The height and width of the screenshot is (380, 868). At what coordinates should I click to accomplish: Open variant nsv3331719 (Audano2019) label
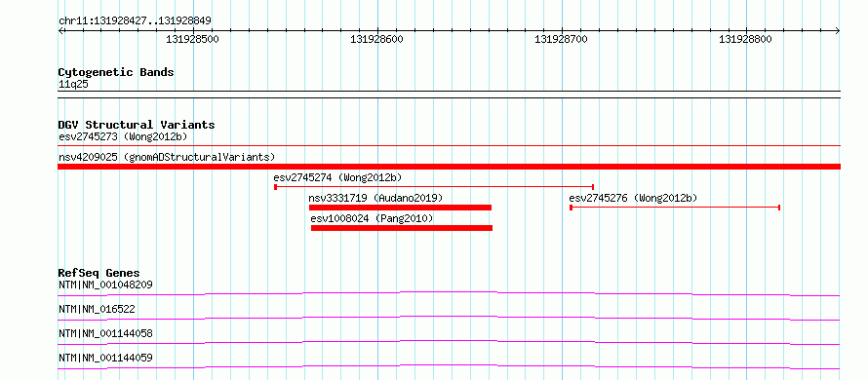[375, 198]
